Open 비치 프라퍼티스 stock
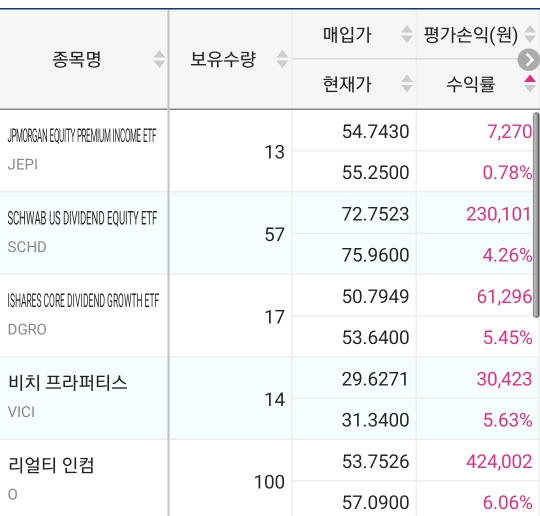The width and height of the screenshot is (540, 516). [68, 383]
